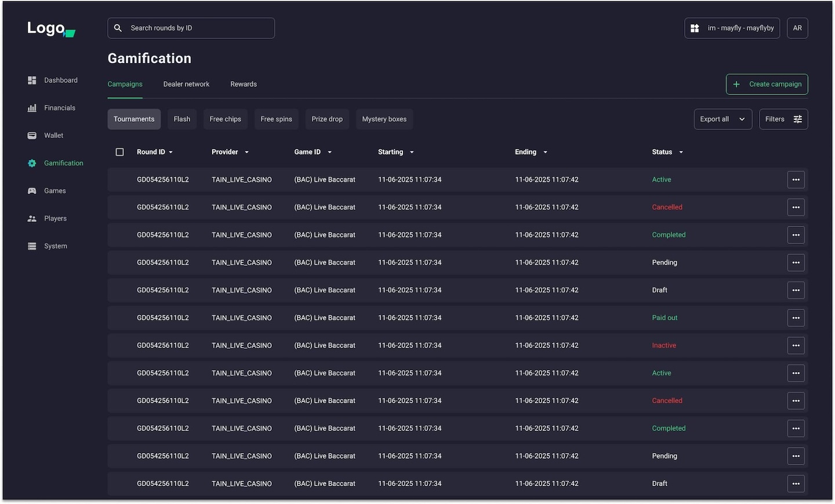This screenshot has height=504, width=835.
Task: Switch to the Rewards tab
Action: [244, 85]
